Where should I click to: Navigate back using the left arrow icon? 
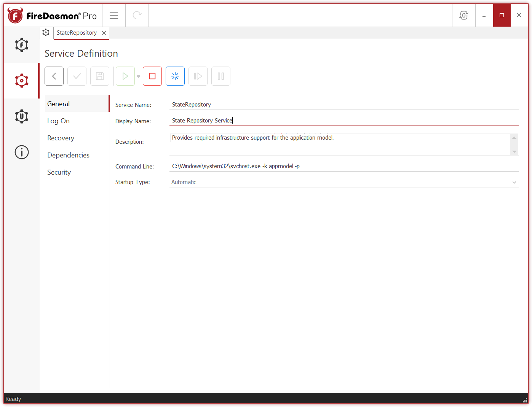point(54,76)
